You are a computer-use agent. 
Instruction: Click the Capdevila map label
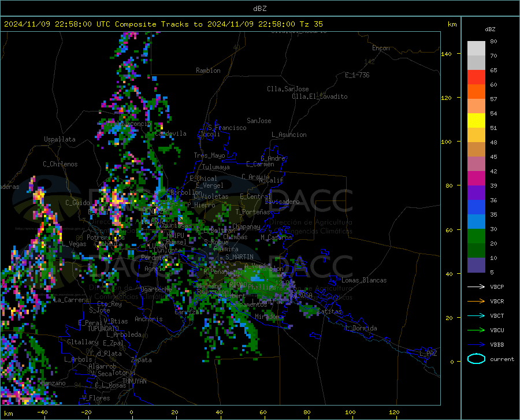coord(170,133)
